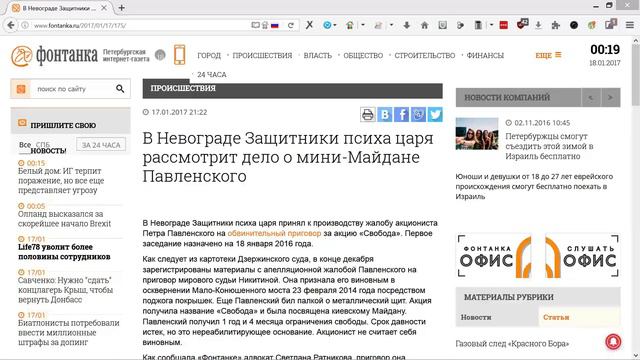The height and width of the screenshot is (360, 640).
Task: Click the site information icon in address bar
Action: [x=25, y=25]
